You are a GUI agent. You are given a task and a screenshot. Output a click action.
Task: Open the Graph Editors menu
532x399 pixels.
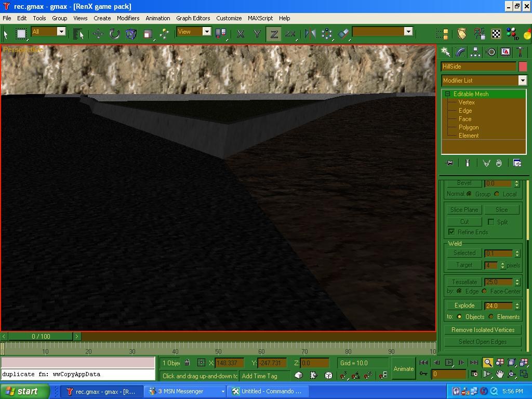(193, 18)
